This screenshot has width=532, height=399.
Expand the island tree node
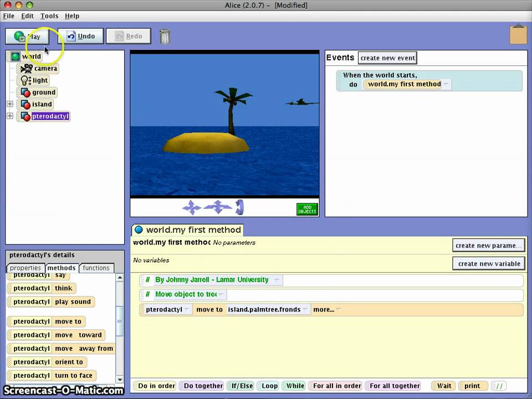(x=10, y=104)
